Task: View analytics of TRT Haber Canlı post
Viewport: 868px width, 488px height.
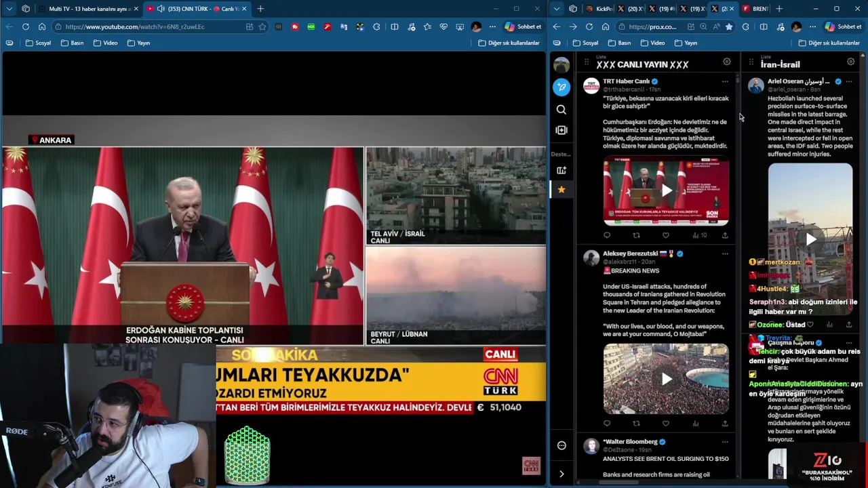Action: 699,235
